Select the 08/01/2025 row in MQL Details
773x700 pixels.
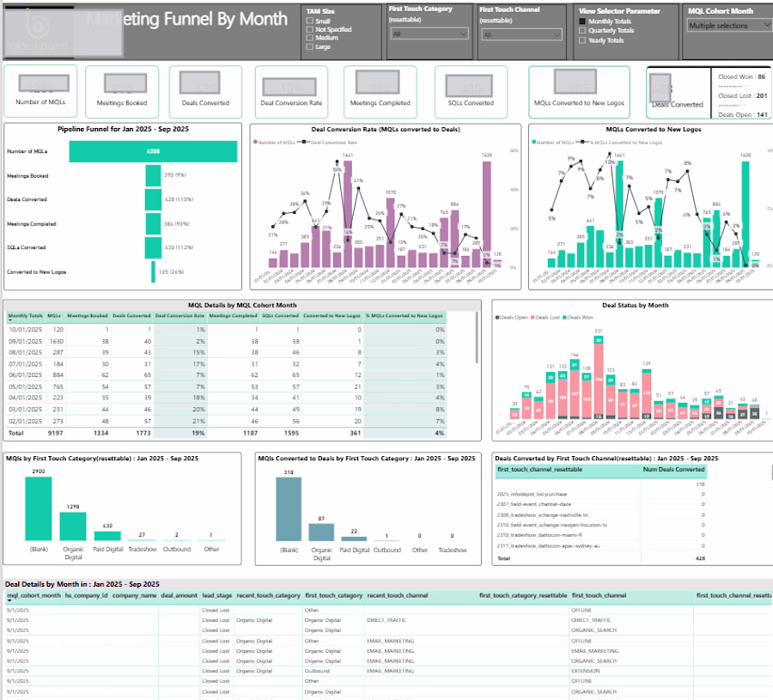click(226, 352)
